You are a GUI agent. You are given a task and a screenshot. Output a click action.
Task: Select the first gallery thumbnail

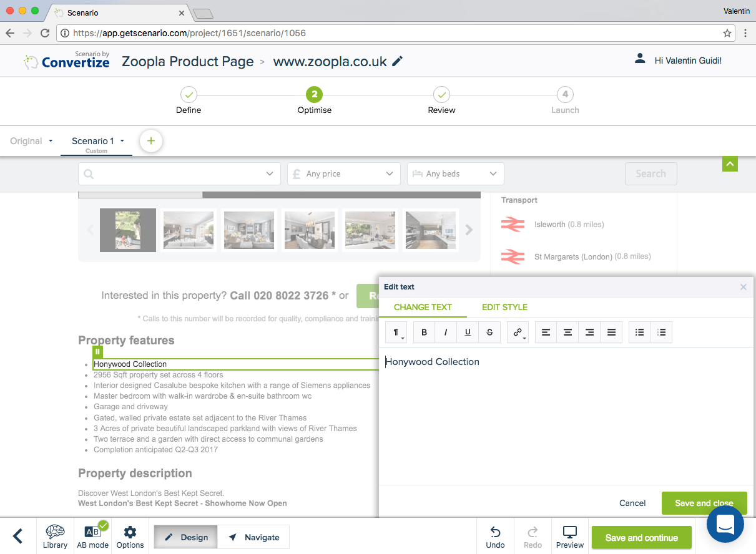click(x=128, y=230)
